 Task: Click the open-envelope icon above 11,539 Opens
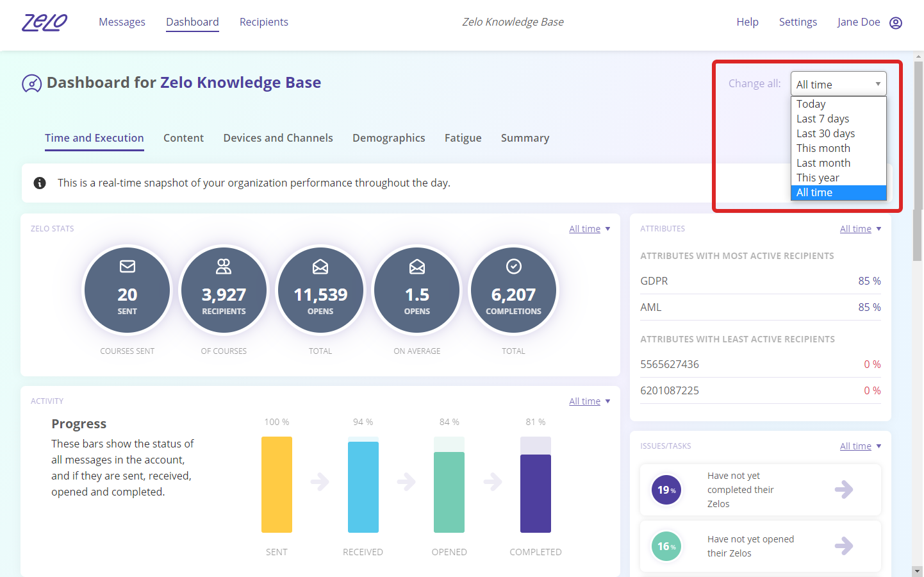pyautogui.click(x=320, y=266)
